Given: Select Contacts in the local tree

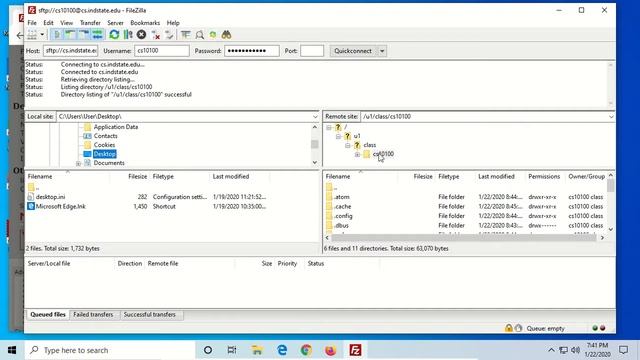Looking at the screenshot, I should [105, 136].
